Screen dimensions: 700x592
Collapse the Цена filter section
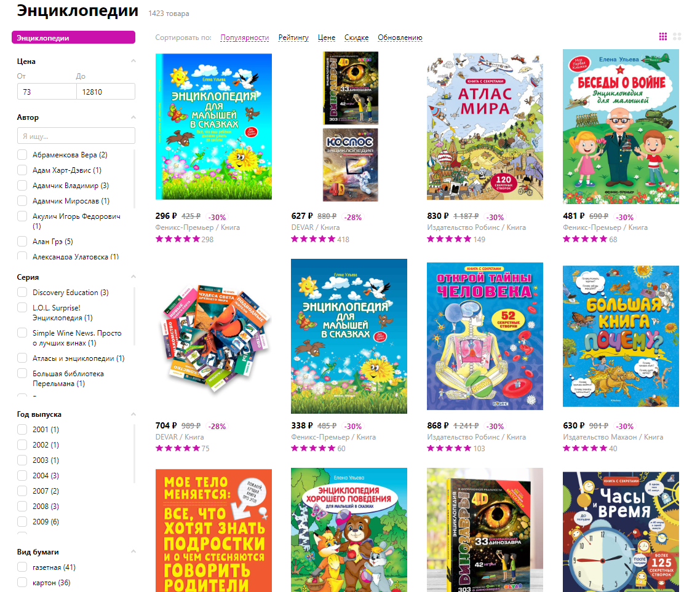133,61
